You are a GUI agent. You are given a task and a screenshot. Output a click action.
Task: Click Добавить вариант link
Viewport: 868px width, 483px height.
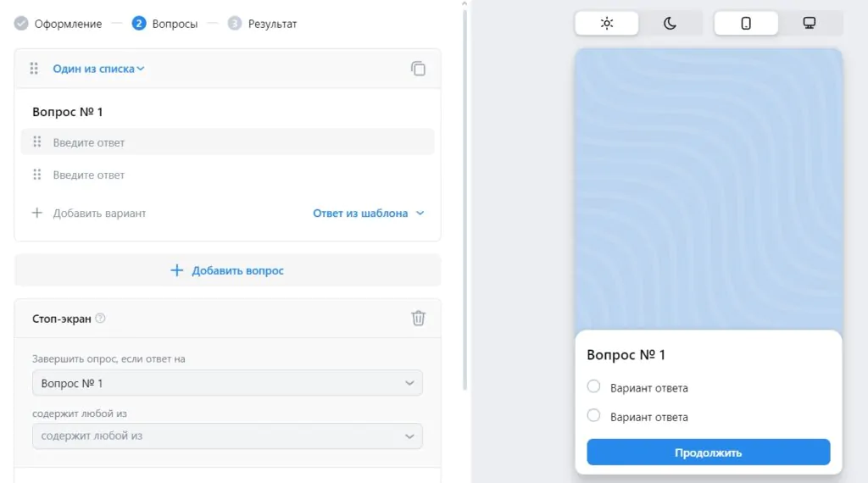click(x=100, y=213)
